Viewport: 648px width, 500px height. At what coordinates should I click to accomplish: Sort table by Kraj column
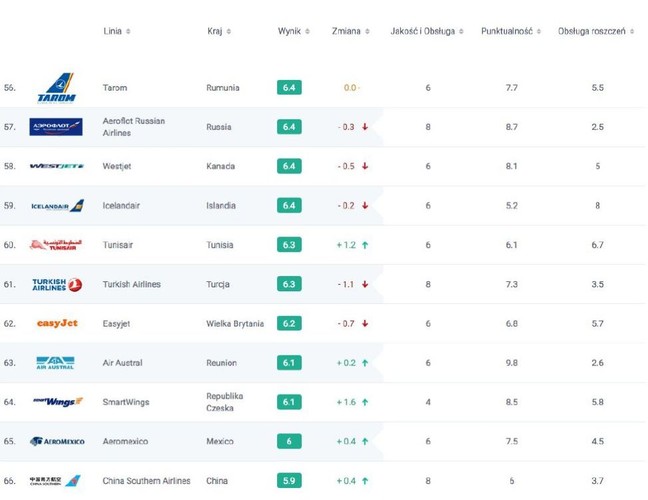click(219, 31)
